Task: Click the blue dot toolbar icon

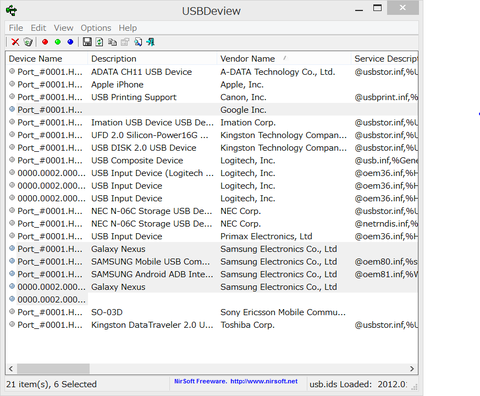Action: pos(70,42)
